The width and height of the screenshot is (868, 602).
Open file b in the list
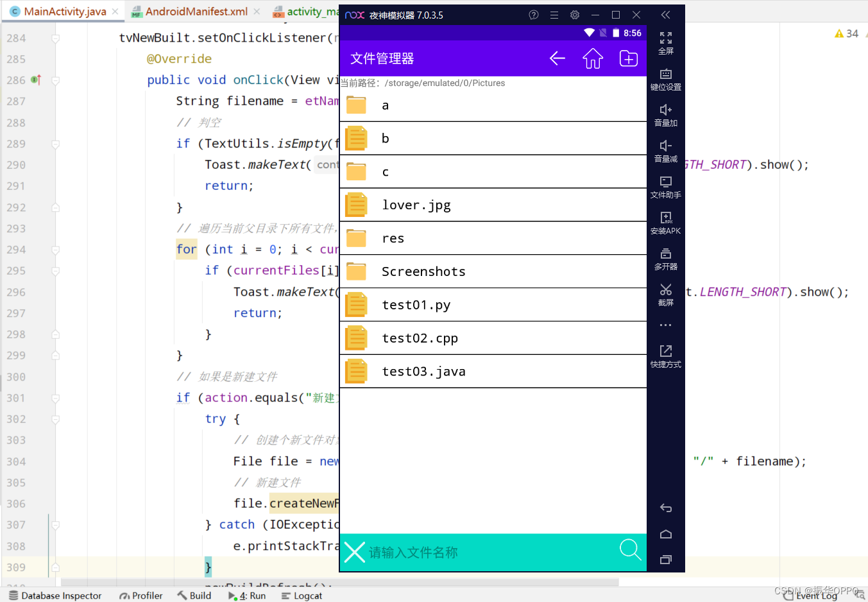(x=493, y=139)
